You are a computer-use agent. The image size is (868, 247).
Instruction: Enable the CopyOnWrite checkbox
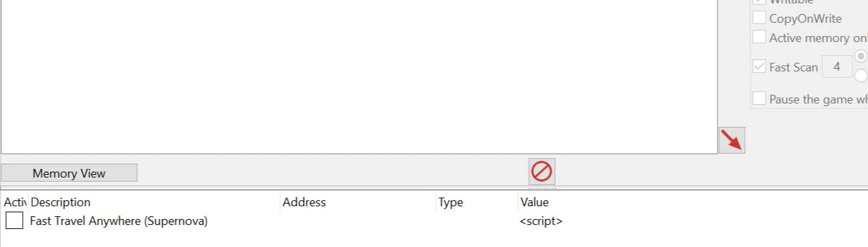coord(759,18)
